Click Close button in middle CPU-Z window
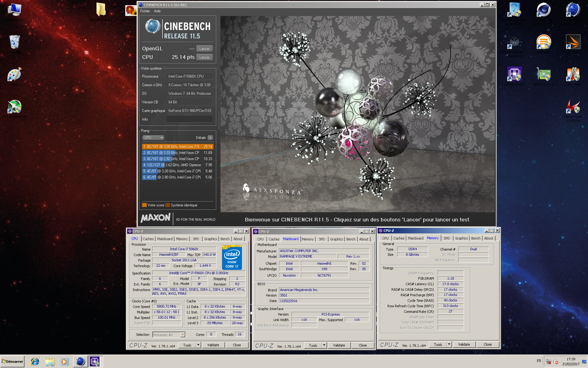The width and height of the screenshot is (588, 368). pos(363,345)
